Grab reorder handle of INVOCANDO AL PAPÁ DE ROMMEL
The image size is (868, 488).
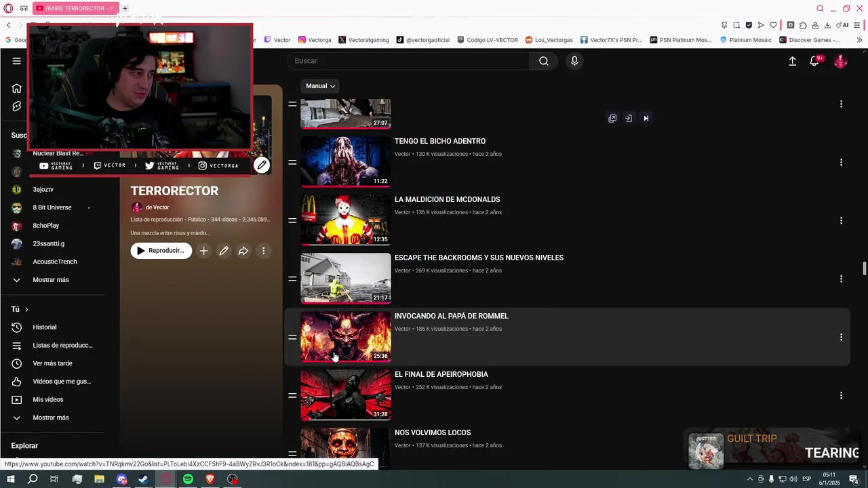tap(292, 338)
